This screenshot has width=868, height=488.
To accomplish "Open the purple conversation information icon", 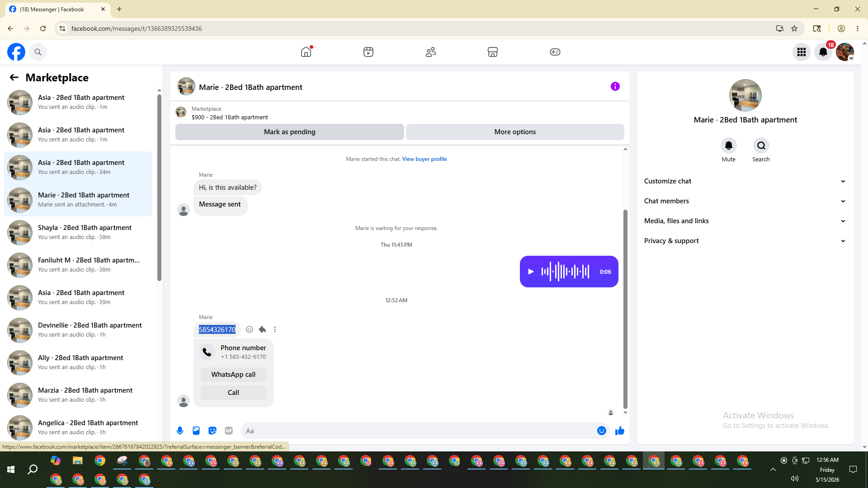I will (615, 86).
